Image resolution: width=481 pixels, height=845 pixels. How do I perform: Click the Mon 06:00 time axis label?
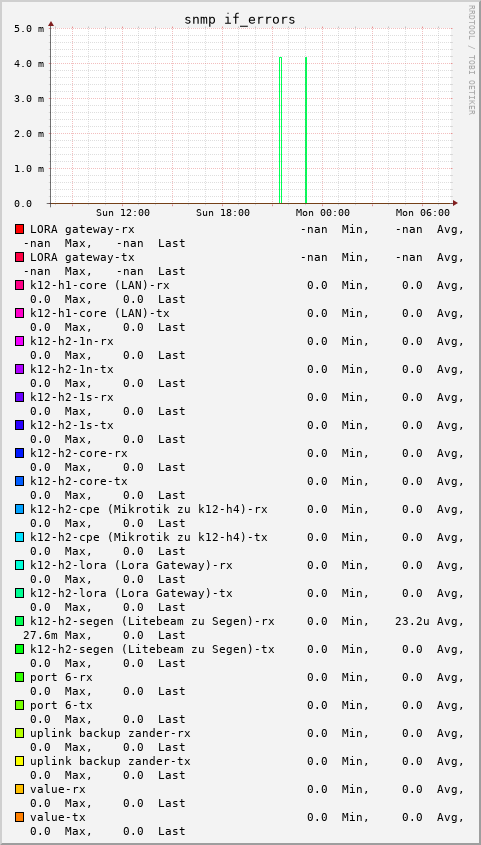[x=423, y=213]
